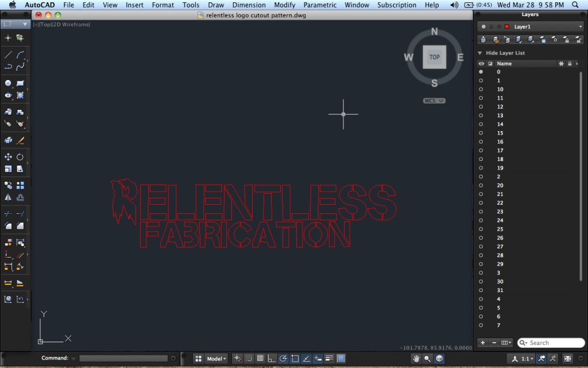
Task: Click the Pan hand icon
Action: [x=416, y=359]
